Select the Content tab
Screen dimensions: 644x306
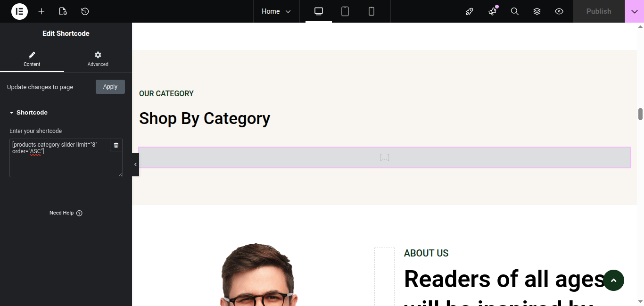click(x=32, y=59)
